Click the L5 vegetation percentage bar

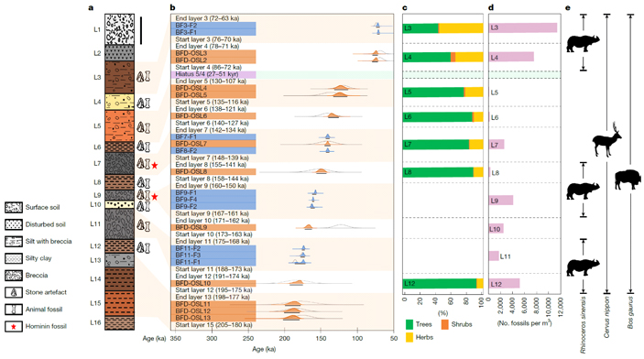[443, 92]
